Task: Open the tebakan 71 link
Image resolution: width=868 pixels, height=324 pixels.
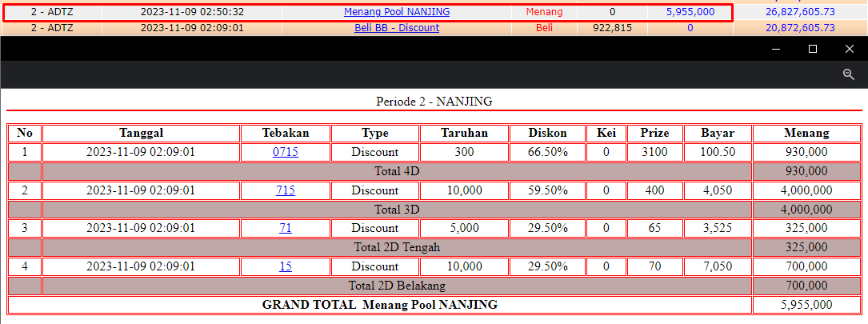Action: pos(286,228)
